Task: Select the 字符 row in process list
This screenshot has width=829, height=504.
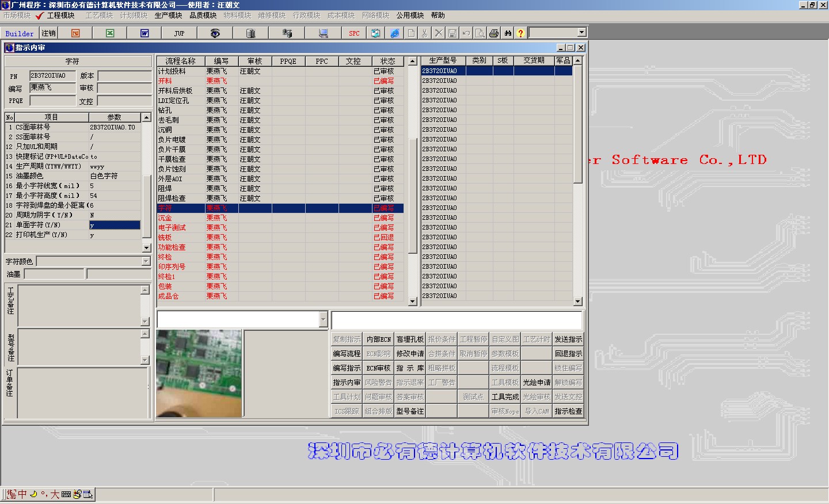Action: 280,208
